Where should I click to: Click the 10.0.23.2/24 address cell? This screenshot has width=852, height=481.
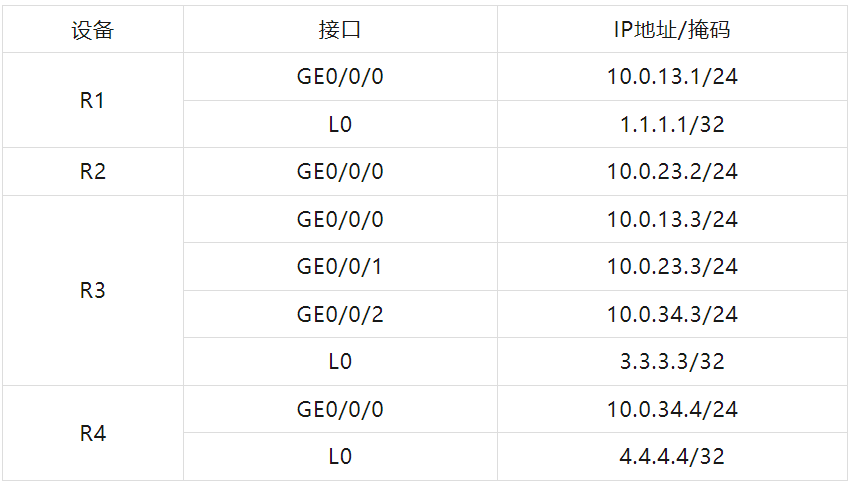tap(672, 172)
